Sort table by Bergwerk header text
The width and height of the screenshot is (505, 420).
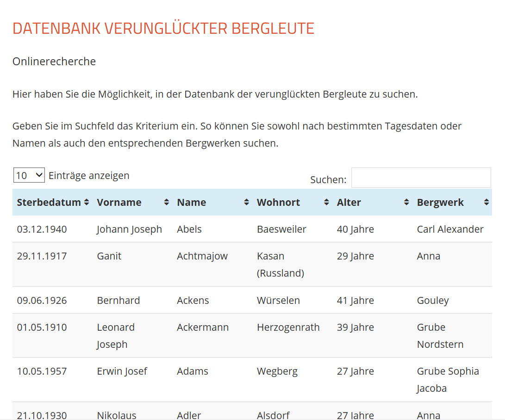tap(440, 202)
